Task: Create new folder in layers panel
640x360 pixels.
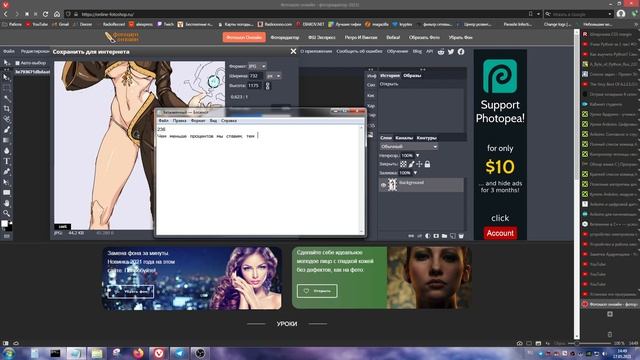Action: pos(444,236)
